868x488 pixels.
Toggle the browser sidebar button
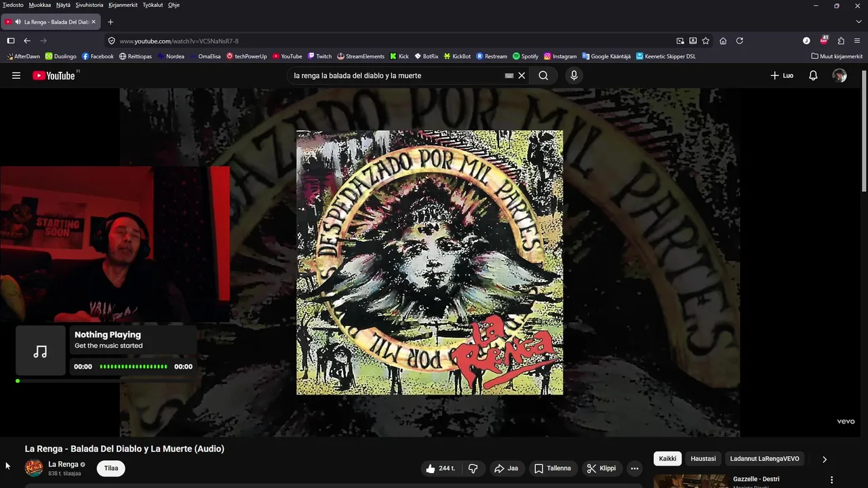pyautogui.click(x=11, y=41)
